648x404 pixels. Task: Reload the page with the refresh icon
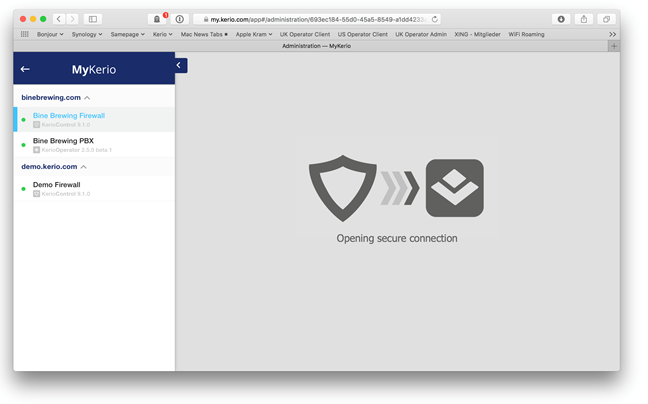click(x=434, y=19)
